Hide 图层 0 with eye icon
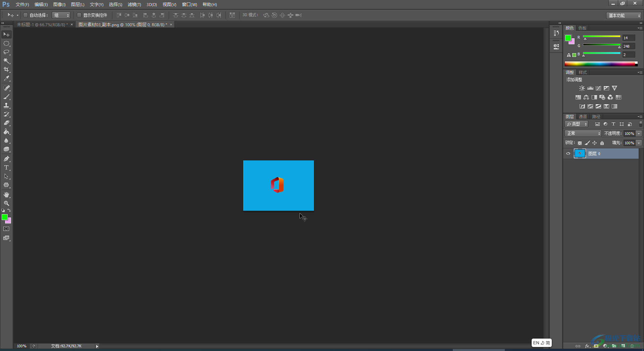644x351 pixels. tap(568, 154)
